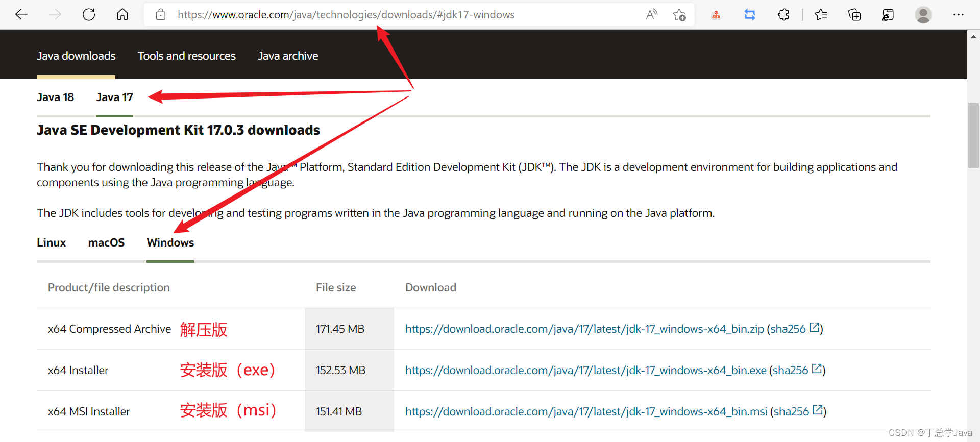Switch to the macOS downloads tab
The width and height of the screenshot is (980, 442).
pos(106,242)
